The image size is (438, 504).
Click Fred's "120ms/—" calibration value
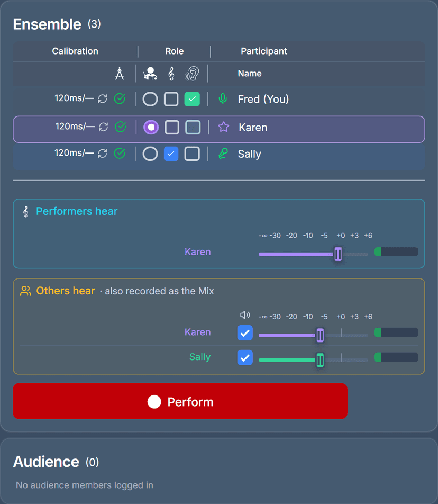point(74,98)
